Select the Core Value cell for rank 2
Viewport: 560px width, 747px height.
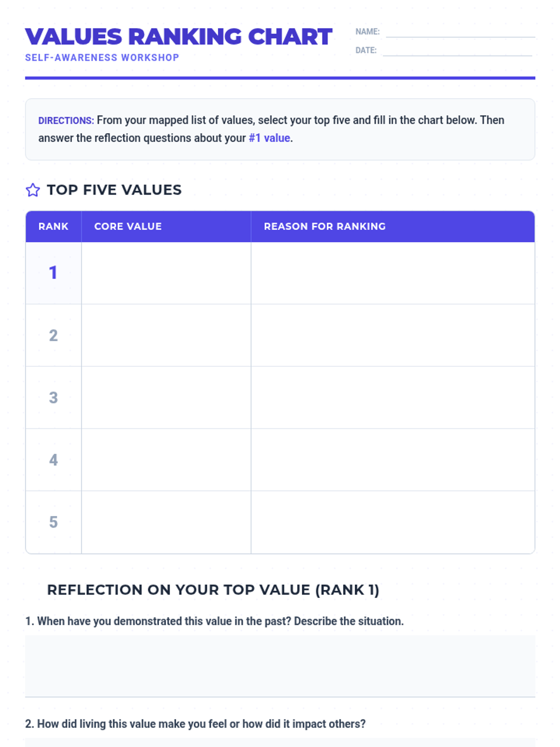tap(166, 335)
